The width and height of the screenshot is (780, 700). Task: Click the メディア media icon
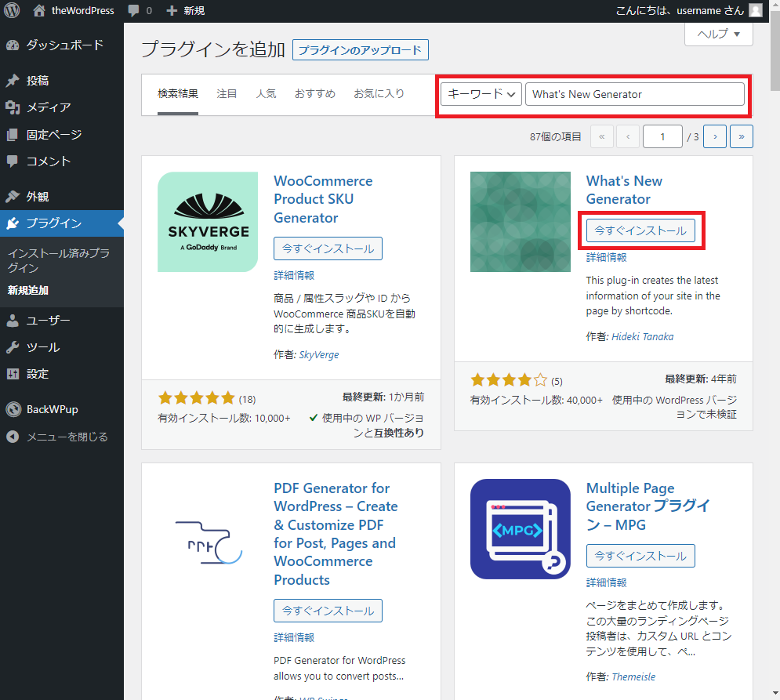coord(13,107)
